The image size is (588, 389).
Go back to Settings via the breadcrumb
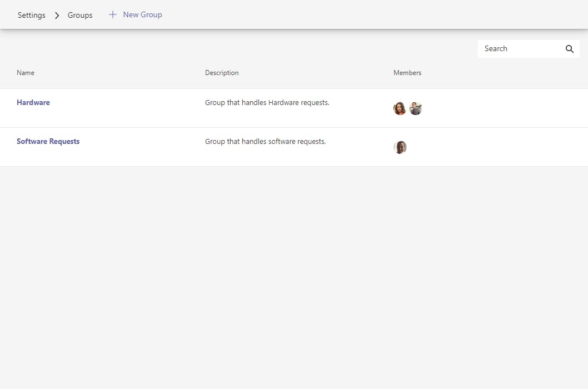click(32, 15)
